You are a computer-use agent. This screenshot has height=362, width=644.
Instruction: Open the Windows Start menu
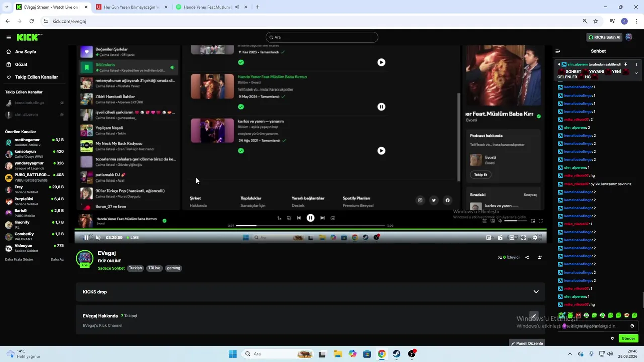233,354
